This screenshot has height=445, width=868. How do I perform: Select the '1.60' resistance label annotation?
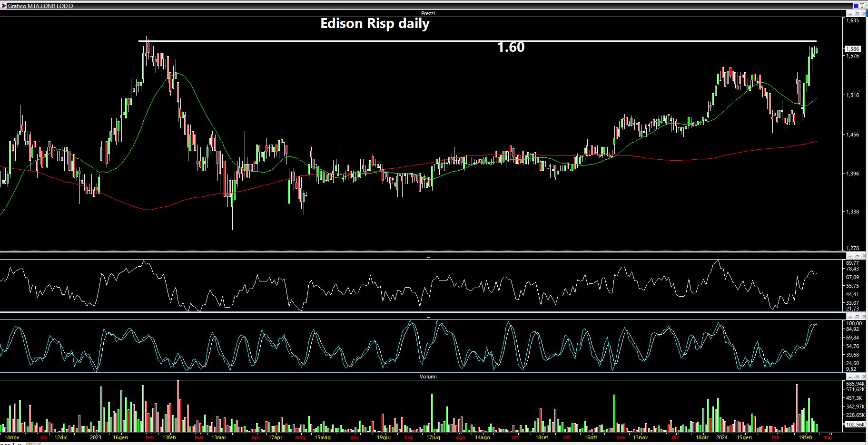coord(511,47)
